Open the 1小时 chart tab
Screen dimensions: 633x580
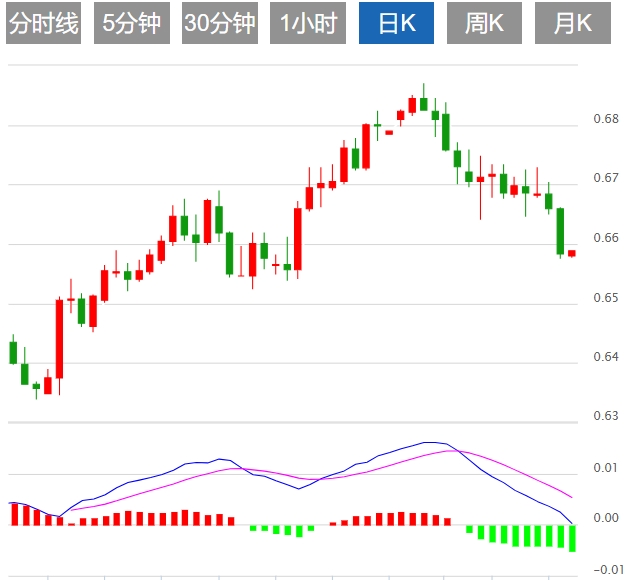pyautogui.click(x=308, y=23)
